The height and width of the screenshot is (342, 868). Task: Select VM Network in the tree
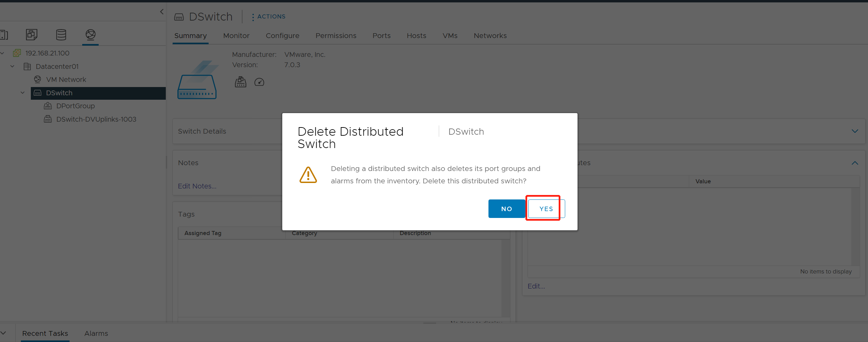coord(66,80)
